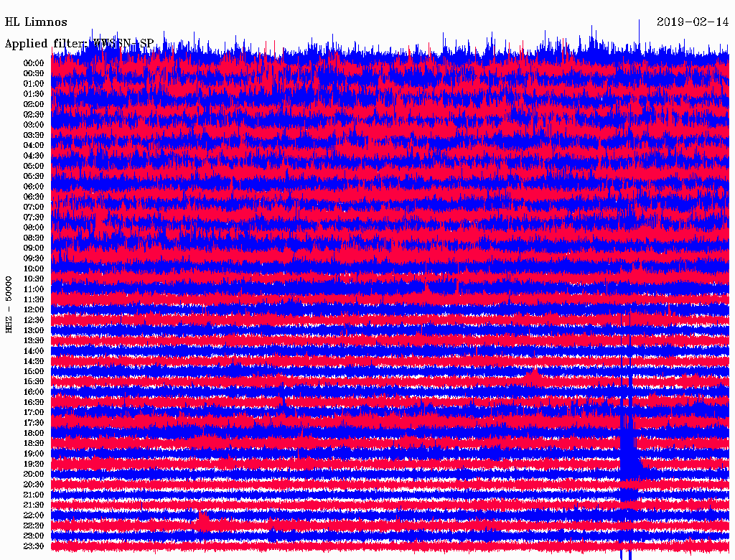Click the 'Applied filter: WWSSN-SP' label
The image size is (735, 560).
[79, 44]
